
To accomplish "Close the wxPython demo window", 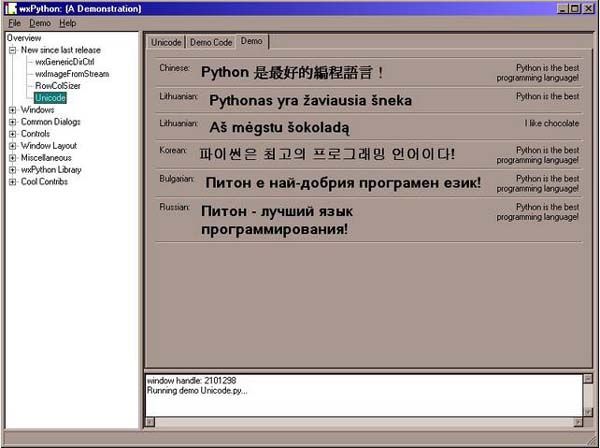I will tap(588, 8).
